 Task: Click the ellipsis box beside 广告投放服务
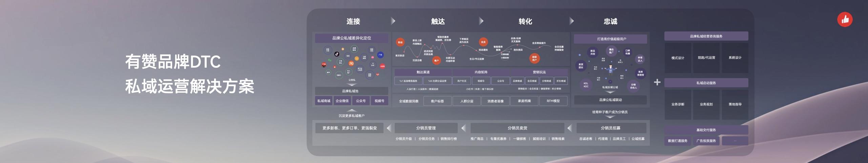[x=735, y=141]
